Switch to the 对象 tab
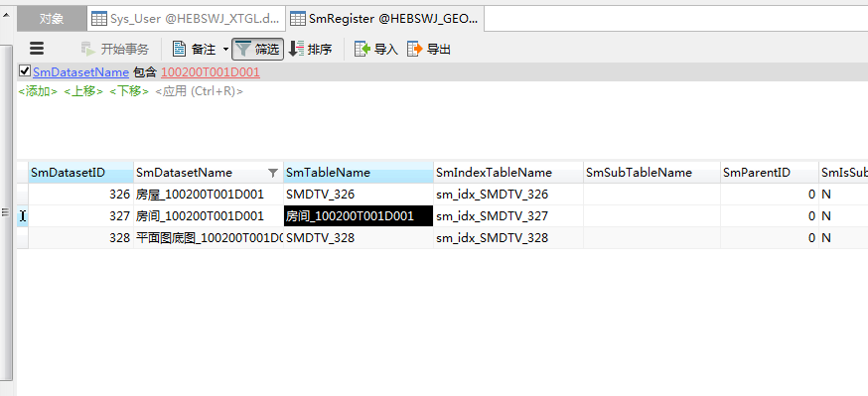This screenshot has height=396, width=868. point(52,19)
